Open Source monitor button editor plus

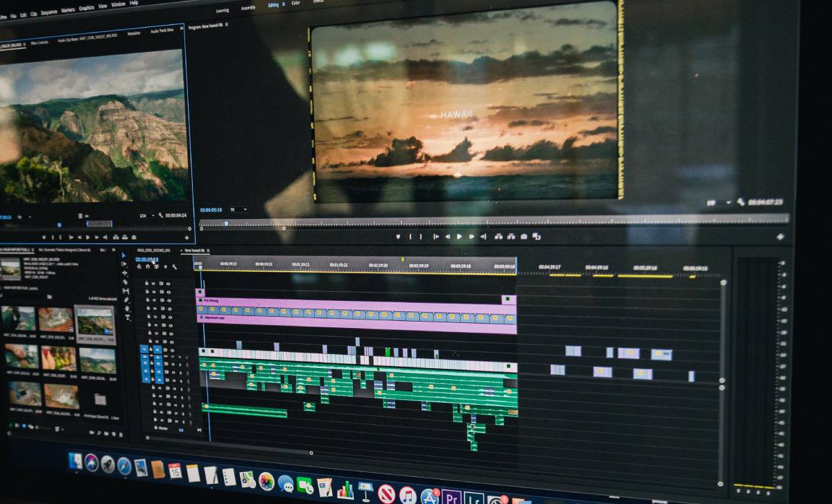[187, 238]
